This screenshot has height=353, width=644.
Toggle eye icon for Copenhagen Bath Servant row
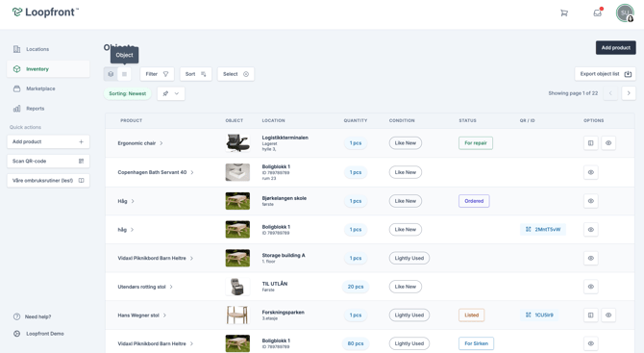(590, 172)
